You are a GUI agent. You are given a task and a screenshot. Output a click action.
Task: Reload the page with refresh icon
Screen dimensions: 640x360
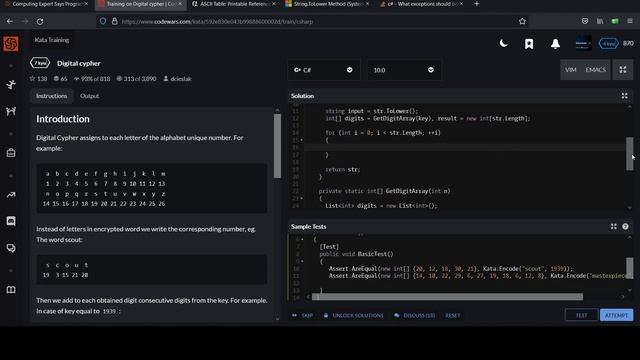[40, 21]
